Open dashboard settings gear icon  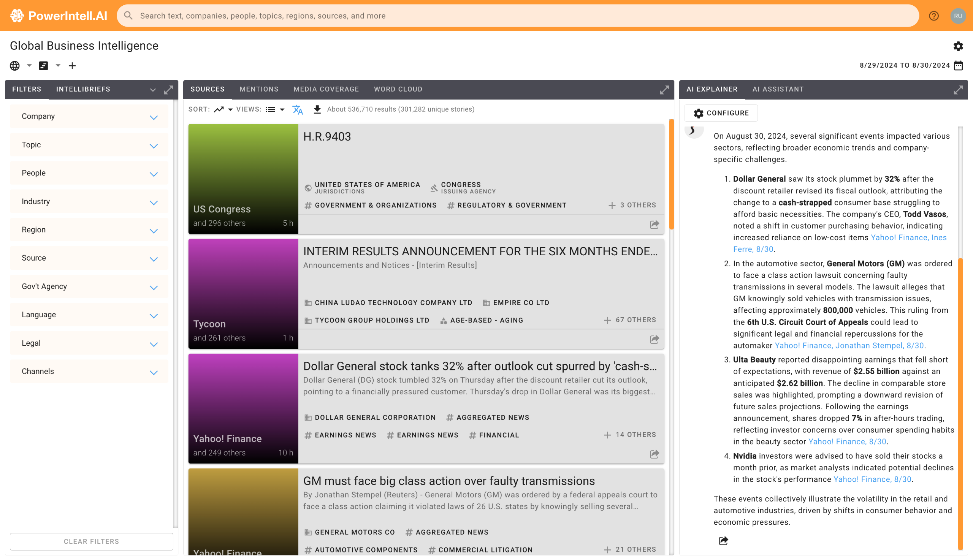click(x=958, y=46)
